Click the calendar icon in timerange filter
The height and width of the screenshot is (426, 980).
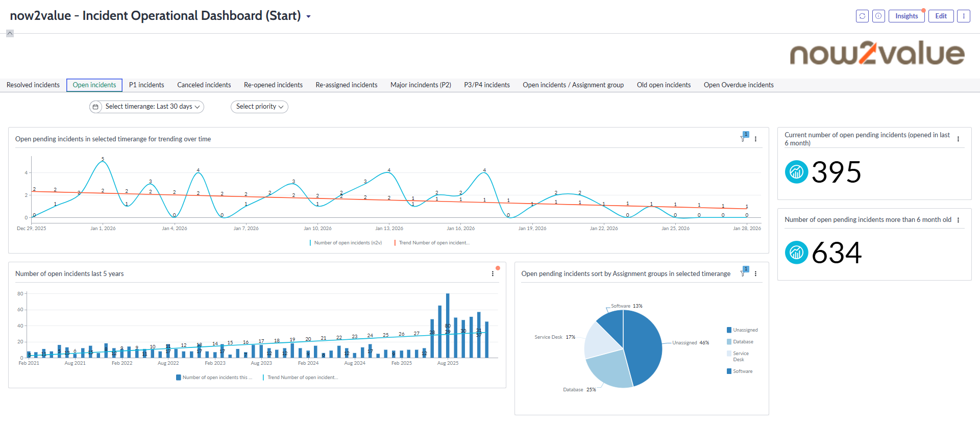(95, 107)
